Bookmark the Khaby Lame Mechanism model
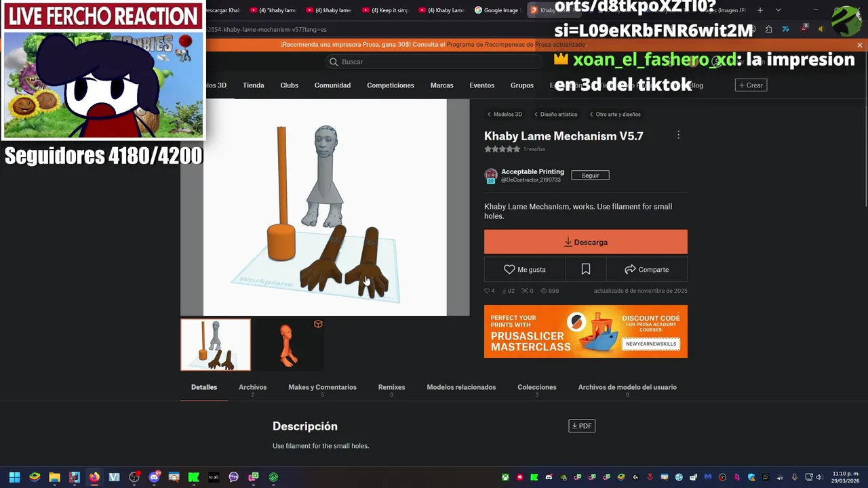The image size is (868, 488). point(586,269)
